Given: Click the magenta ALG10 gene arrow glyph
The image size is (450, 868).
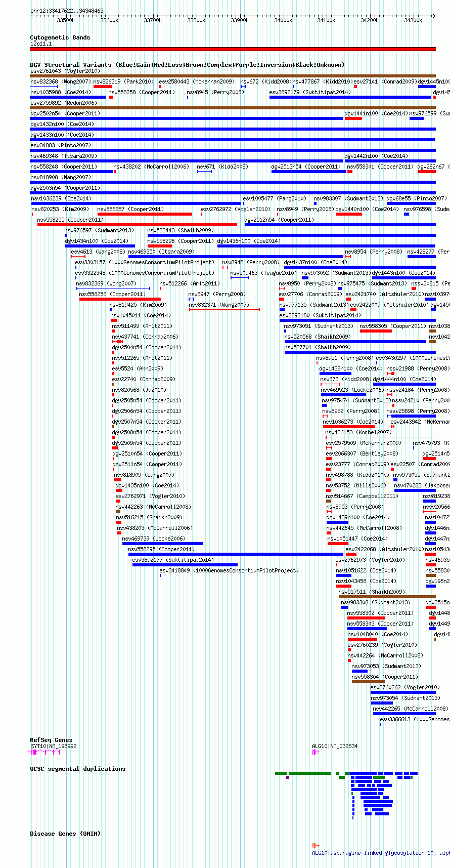Looking at the screenshot, I should [x=316, y=752].
